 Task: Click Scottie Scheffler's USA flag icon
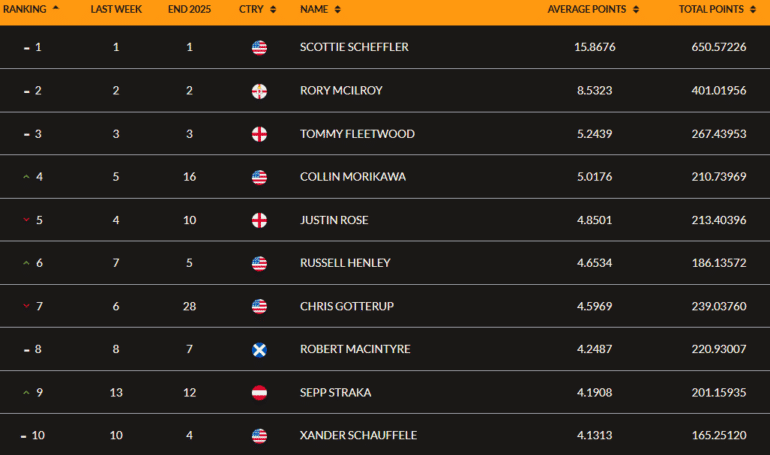tap(259, 47)
